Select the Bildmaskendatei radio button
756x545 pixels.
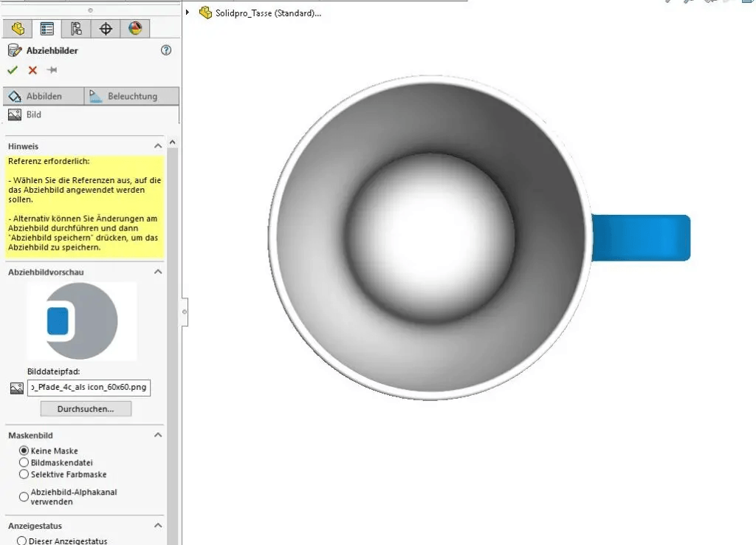tap(24, 462)
